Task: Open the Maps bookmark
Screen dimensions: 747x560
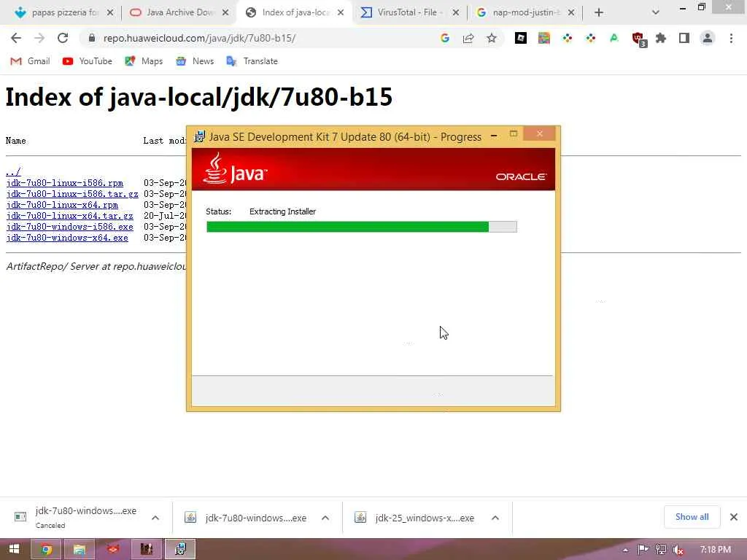Action: pyautogui.click(x=144, y=61)
